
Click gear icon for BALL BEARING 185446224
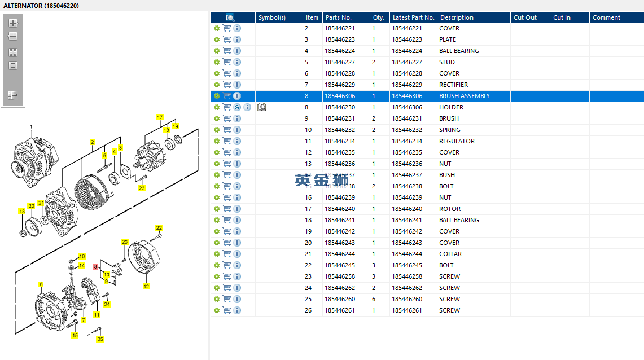point(216,51)
